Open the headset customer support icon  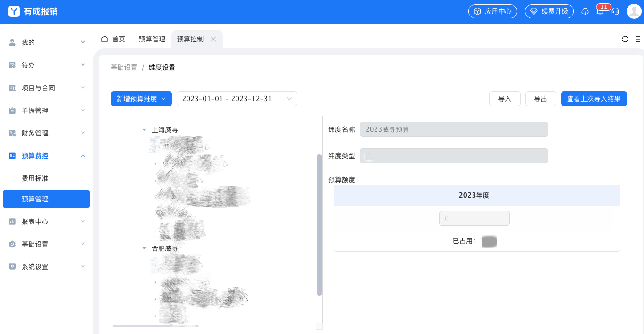point(615,12)
